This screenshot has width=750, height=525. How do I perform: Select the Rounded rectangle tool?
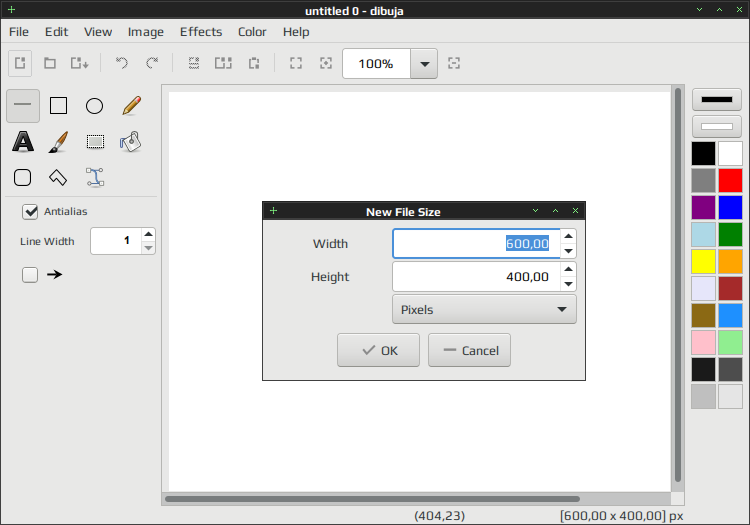coord(22,177)
